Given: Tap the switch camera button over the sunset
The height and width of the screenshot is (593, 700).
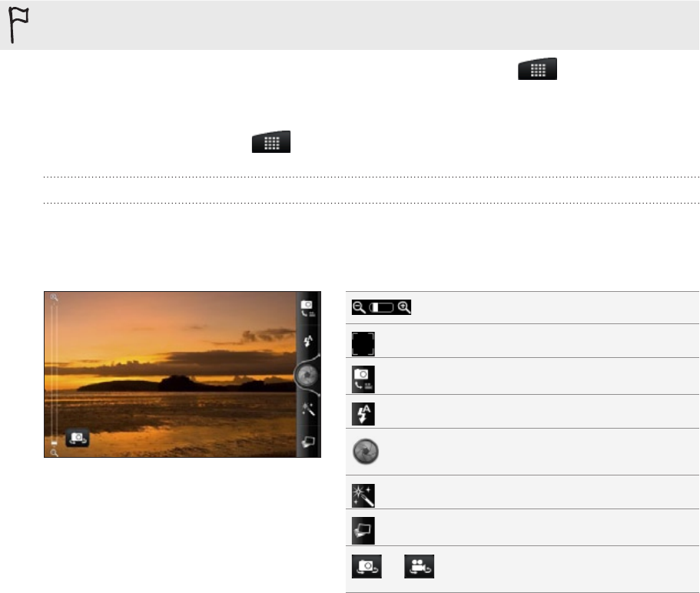Looking at the screenshot, I should click(x=78, y=438).
